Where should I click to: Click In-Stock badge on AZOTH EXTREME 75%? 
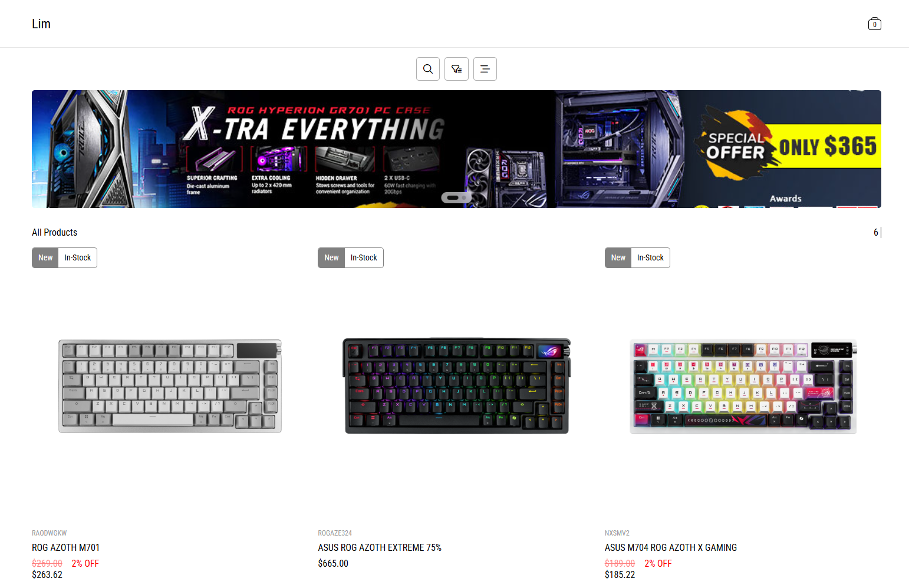coord(364,257)
